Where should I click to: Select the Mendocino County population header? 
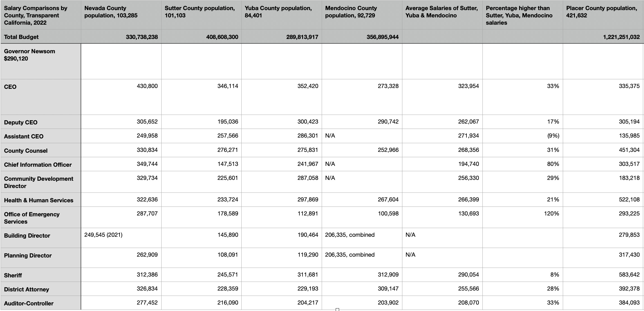[x=351, y=12]
